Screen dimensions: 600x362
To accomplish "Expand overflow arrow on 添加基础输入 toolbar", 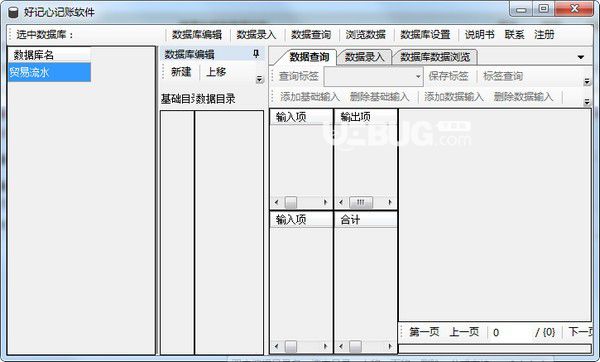I will 587,102.
